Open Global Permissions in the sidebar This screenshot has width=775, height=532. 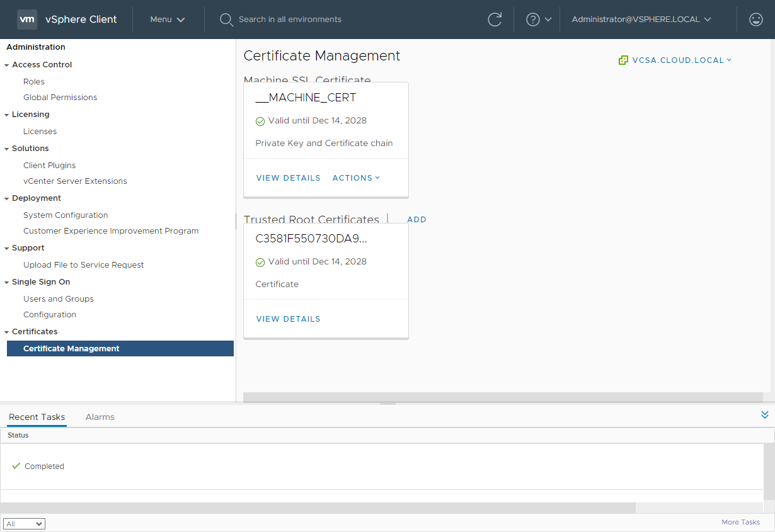tap(60, 98)
